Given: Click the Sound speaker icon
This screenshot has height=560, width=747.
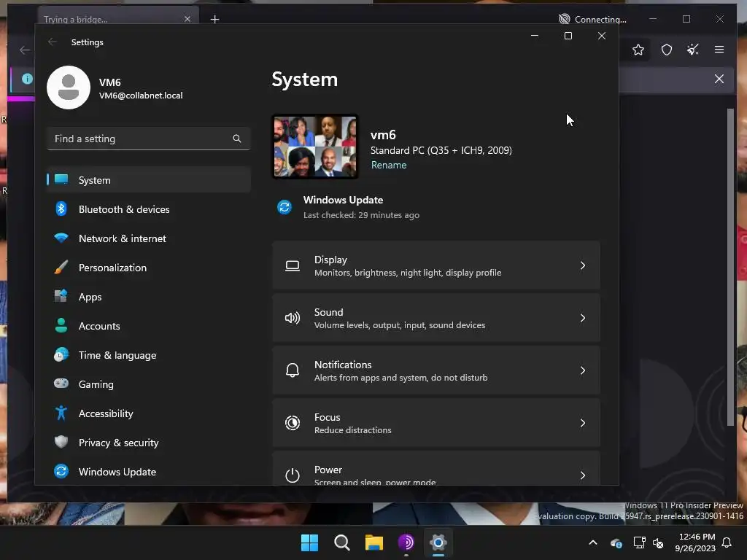Looking at the screenshot, I should tap(293, 318).
